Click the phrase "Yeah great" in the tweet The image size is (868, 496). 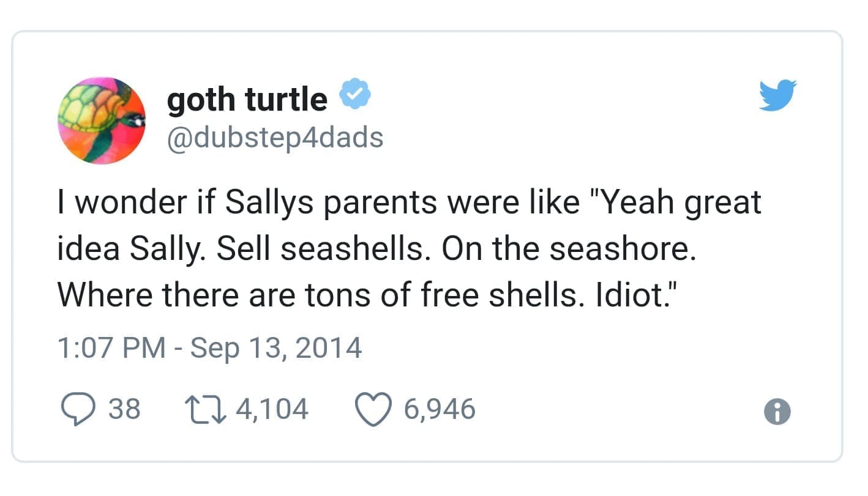(x=680, y=203)
